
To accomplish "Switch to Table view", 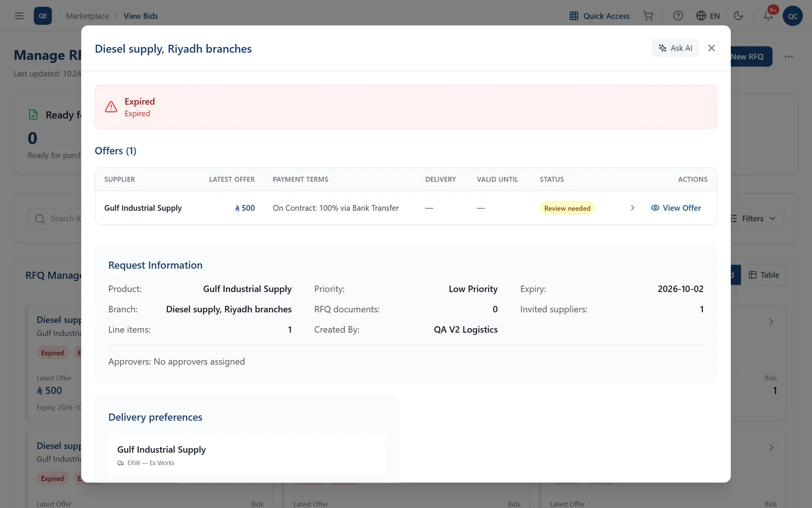I will [x=764, y=275].
